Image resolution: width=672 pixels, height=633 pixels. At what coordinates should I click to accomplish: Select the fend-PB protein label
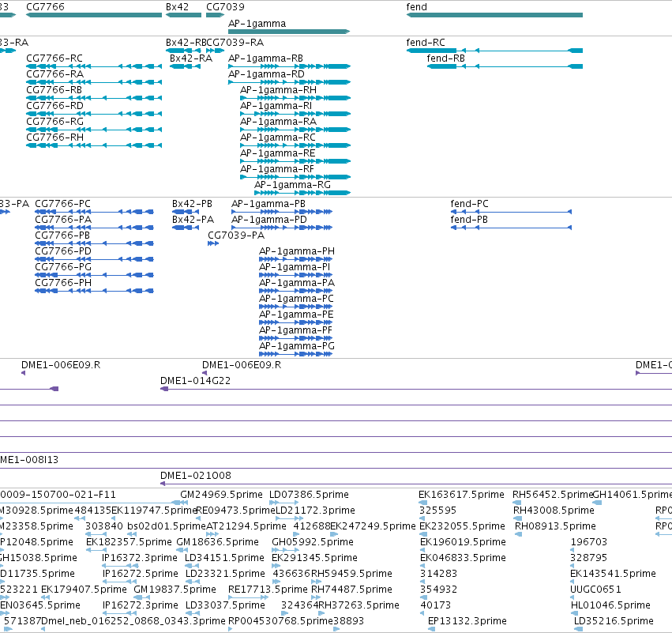(x=469, y=220)
